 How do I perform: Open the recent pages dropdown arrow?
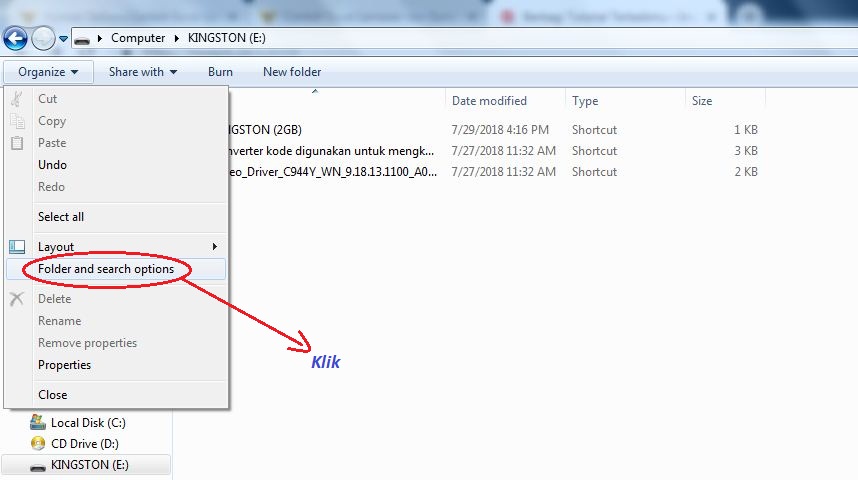63,39
